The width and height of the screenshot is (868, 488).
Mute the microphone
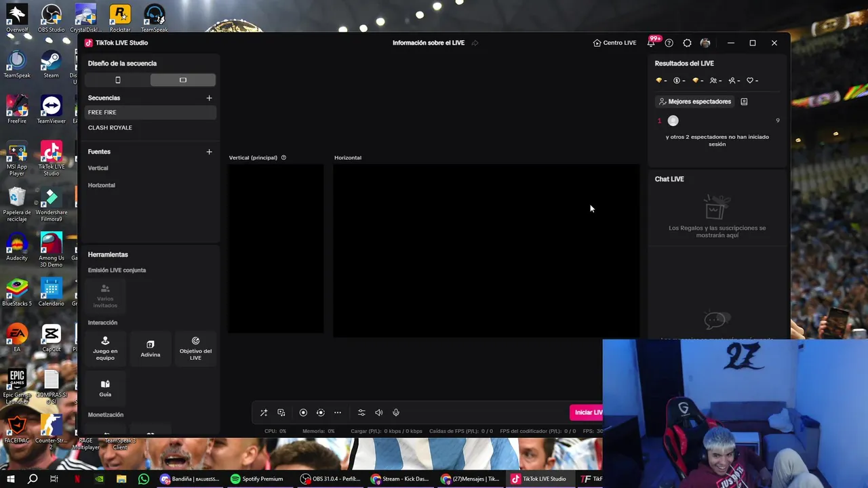click(x=396, y=413)
